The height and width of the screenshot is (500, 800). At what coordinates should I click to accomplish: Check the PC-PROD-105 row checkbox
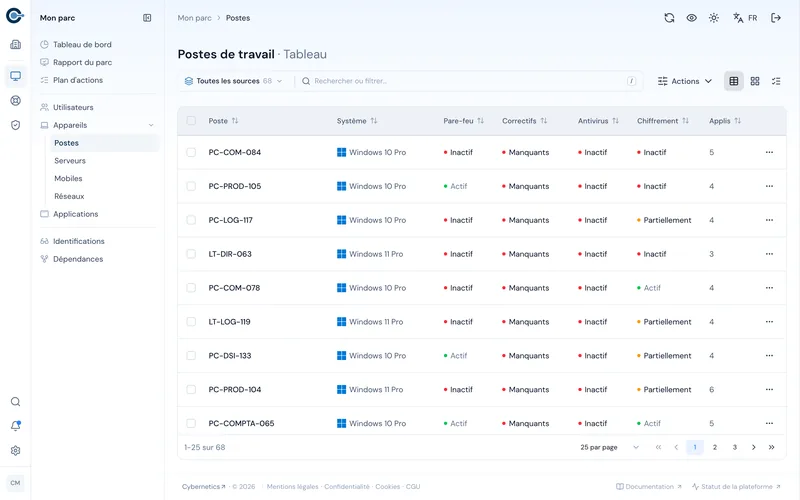[x=191, y=186]
